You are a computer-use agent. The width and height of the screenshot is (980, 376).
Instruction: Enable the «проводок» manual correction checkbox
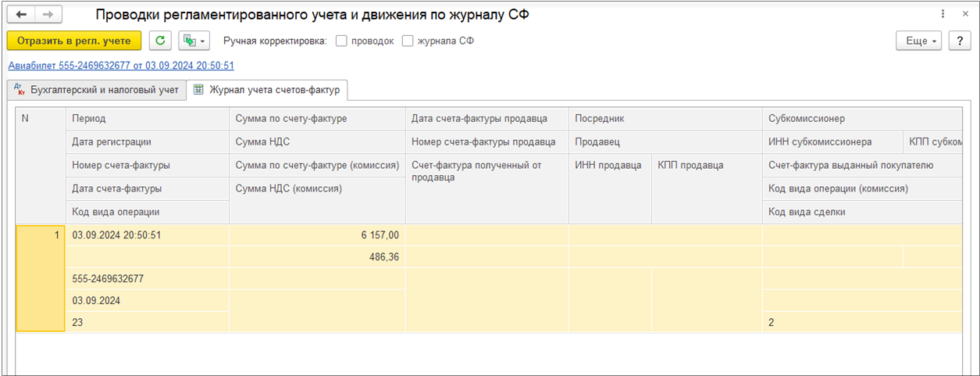pos(341,41)
